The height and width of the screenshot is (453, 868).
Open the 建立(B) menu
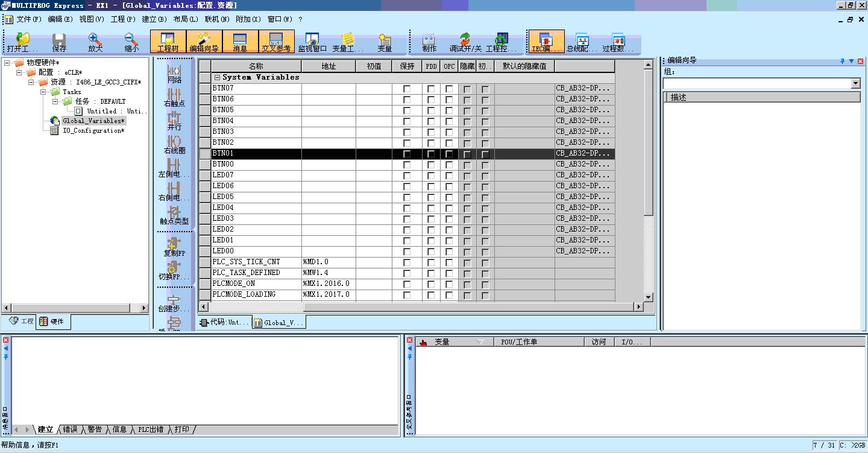154,19
